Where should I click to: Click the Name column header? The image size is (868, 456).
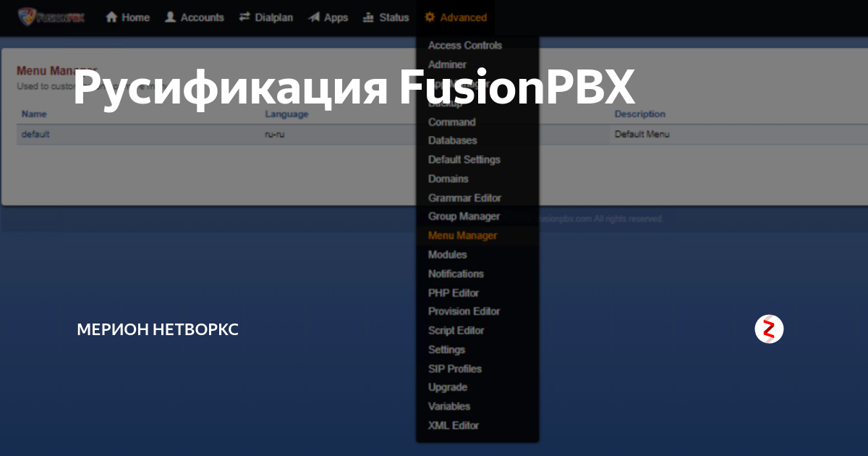(34, 114)
